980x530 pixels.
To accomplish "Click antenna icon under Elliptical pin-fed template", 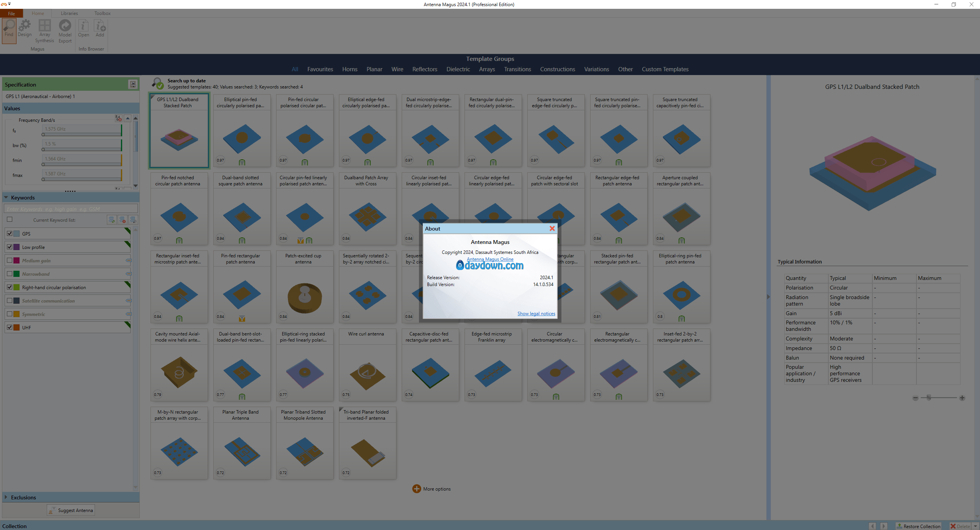I will point(242,162).
